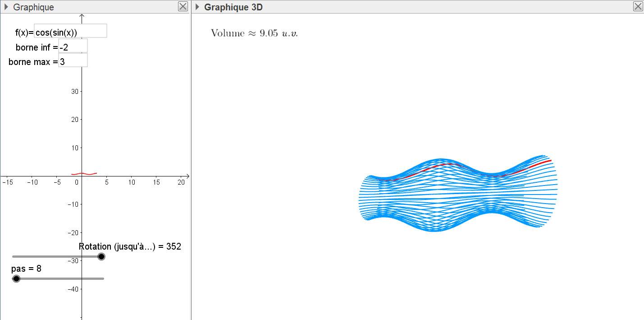
Task: Focus the borne max input field
Action: click(73, 60)
